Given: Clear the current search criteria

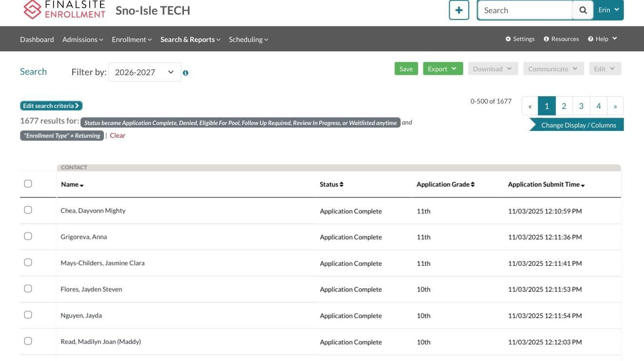Looking at the screenshot, I should pos(117,135).
